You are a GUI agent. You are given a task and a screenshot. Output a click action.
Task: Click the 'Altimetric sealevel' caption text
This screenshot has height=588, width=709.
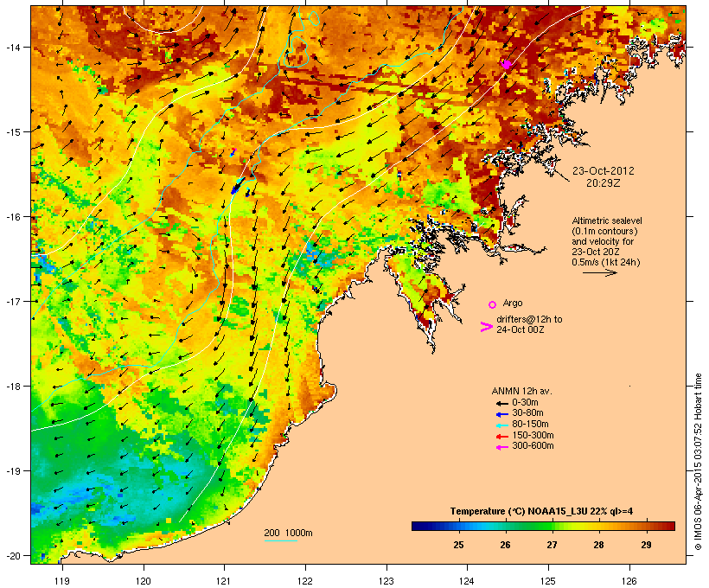pyautogui.click(x=607, y=220)
